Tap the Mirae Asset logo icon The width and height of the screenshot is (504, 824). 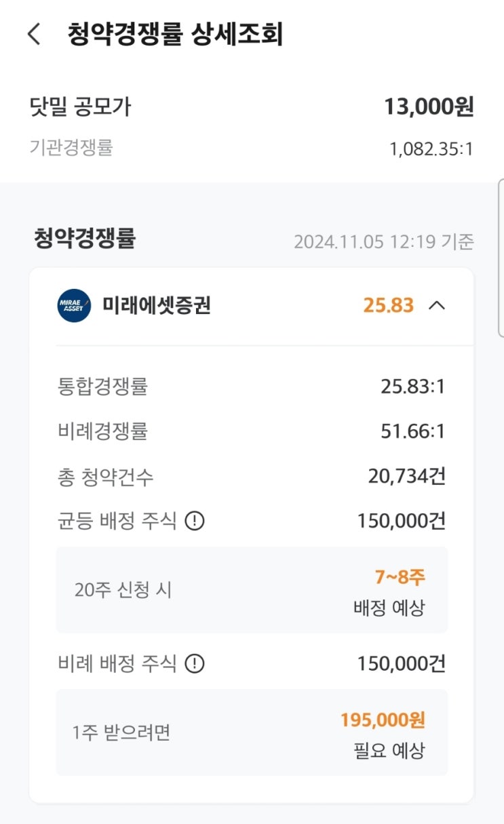pos(74,305)
